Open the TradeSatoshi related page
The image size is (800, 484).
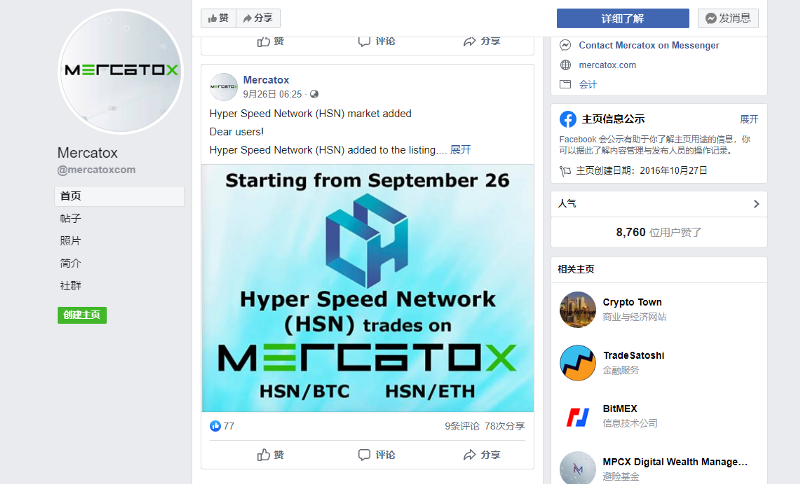(633, 355)
